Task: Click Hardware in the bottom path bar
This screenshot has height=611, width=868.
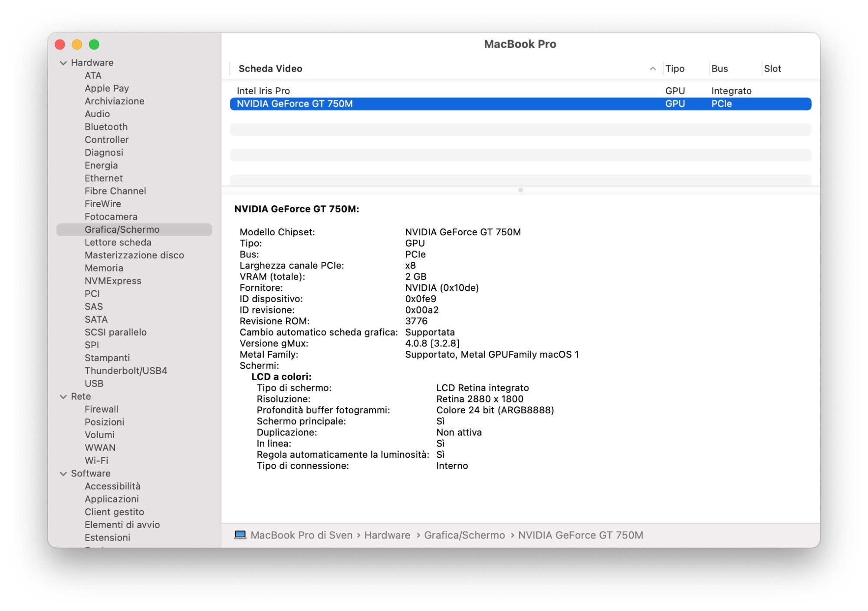Action: pyautogui.click(x=387, y=535)
